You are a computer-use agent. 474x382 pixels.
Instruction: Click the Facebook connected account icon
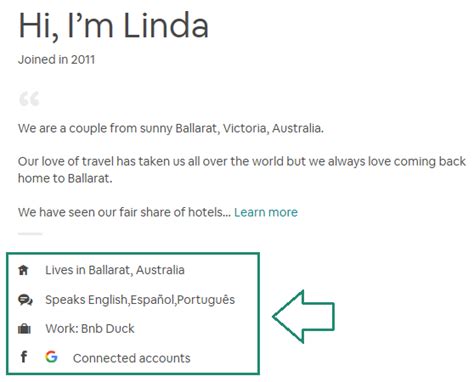(24, 357)
